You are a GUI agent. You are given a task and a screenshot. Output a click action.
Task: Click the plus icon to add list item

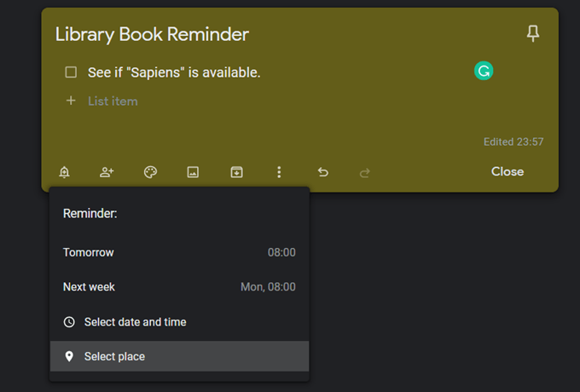pos(71,101)
